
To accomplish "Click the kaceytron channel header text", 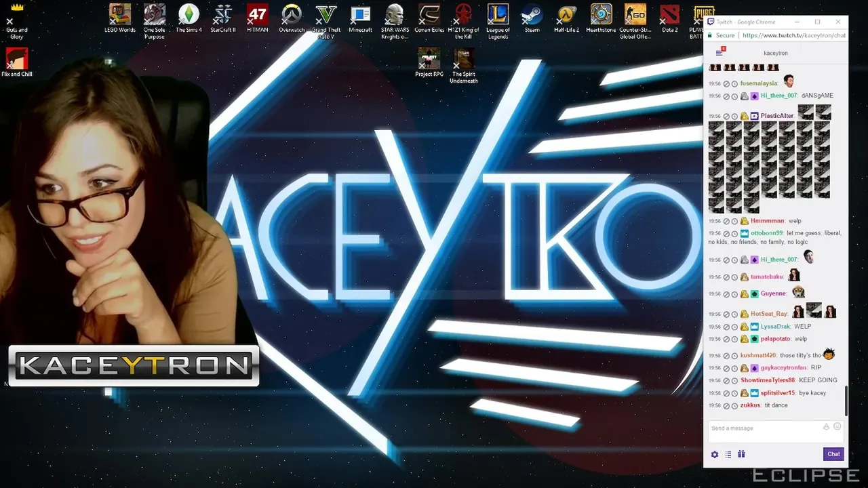I will point(776,53).
